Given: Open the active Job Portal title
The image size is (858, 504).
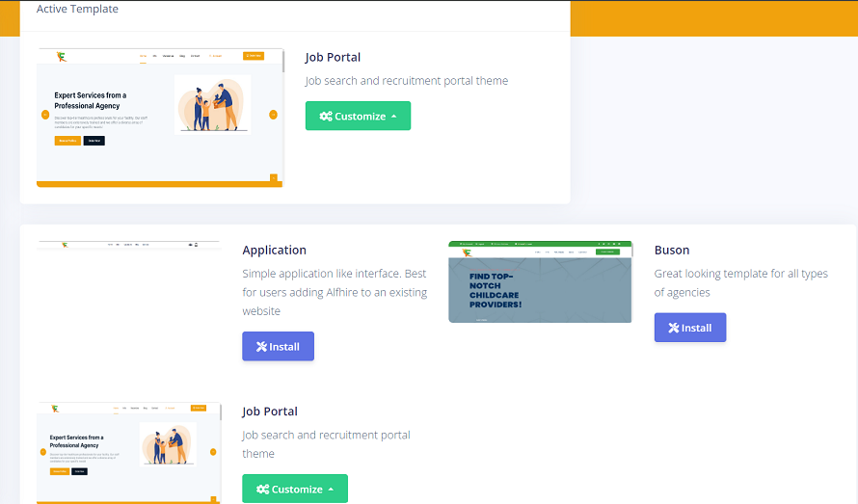Looking at the screenshot, I should pos(333,58).
